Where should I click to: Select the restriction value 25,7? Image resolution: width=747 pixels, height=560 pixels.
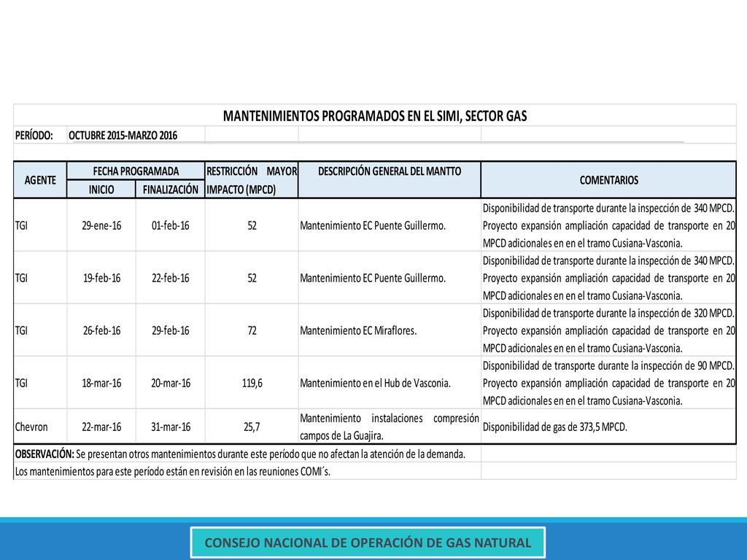pyautogui.click(x=252, y=427)
